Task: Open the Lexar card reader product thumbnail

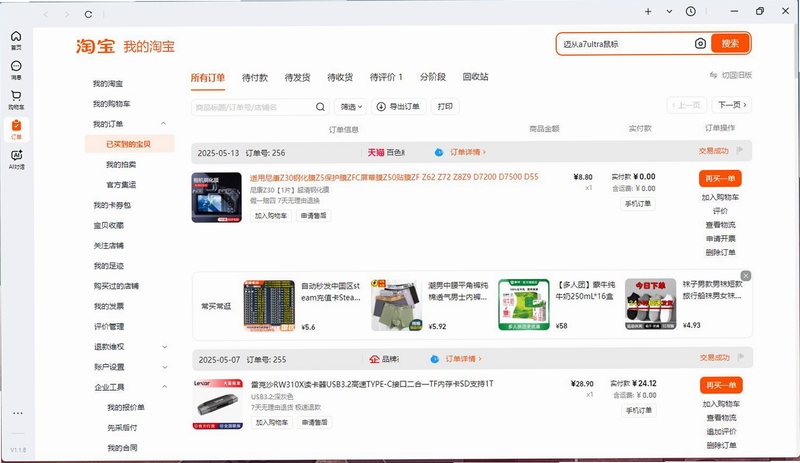Action: [x=218, y=404]
